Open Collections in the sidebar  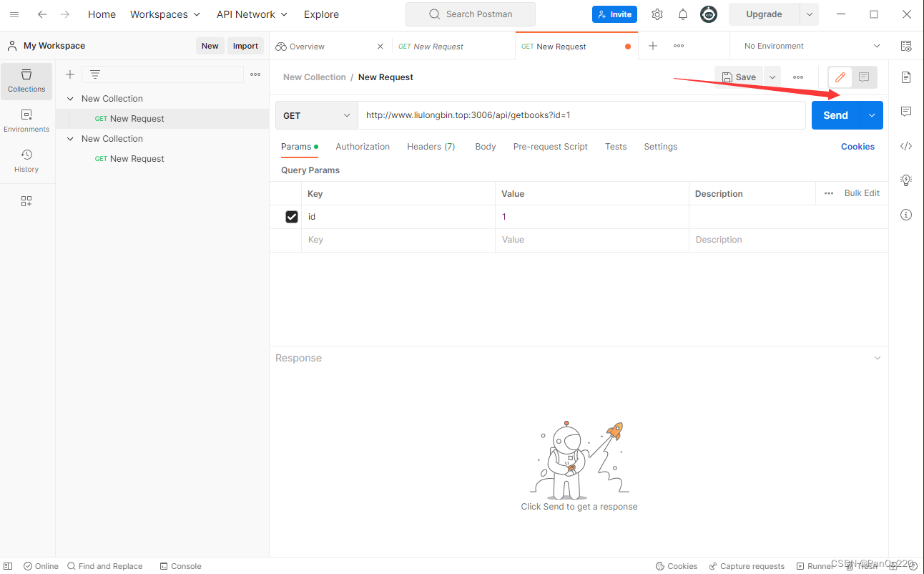coord(26,81)
